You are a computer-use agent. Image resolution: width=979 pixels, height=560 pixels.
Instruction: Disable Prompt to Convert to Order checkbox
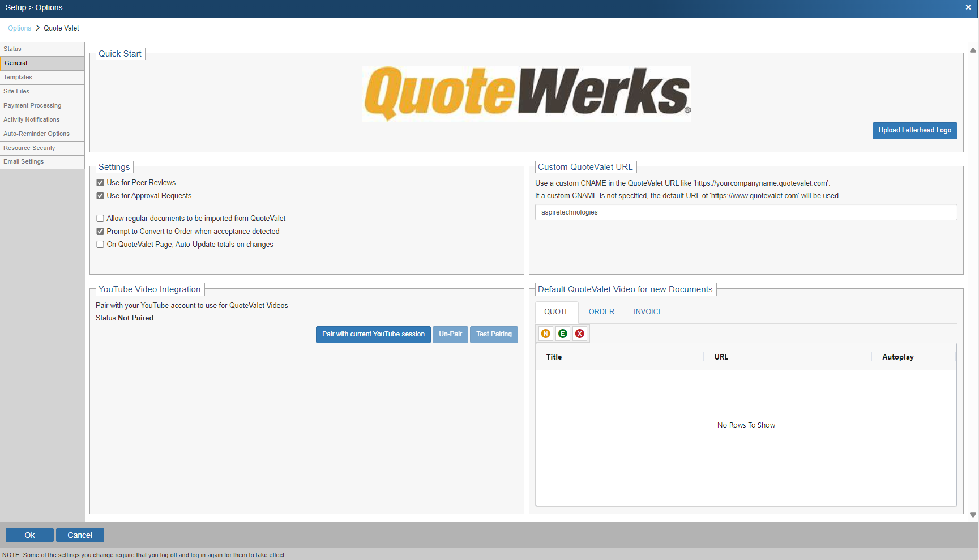[x=100, y=232]
